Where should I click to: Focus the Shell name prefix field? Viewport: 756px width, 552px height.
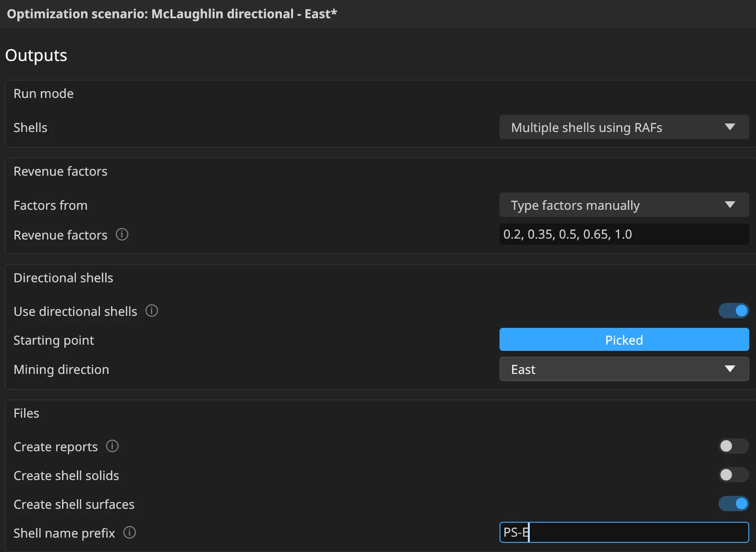click(x=624, y=532)
